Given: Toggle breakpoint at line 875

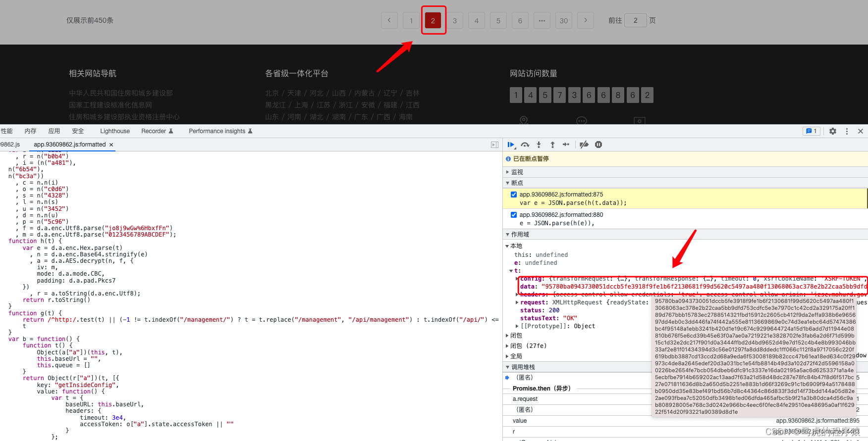Looking at the screenshot, I should [x=514, y=195].
